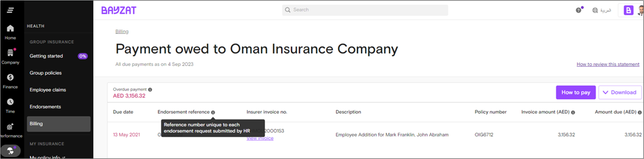
Task: Follow the Billing breadcrumb link
Action: 122,31
